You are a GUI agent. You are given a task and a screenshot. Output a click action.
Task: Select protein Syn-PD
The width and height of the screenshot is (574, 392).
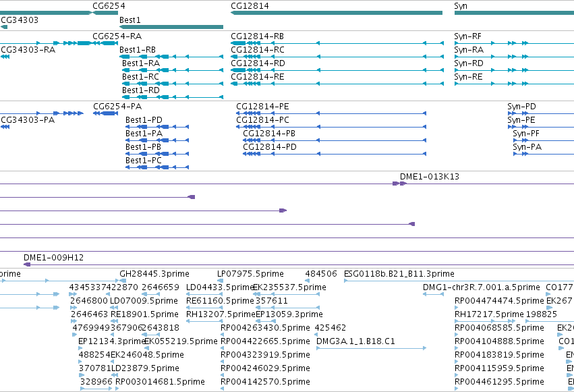point(521,107)
